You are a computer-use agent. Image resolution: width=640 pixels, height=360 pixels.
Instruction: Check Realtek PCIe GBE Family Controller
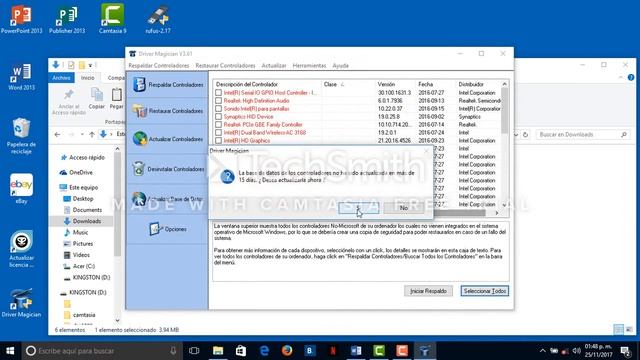pyautogui.click(x=218, y=124)
